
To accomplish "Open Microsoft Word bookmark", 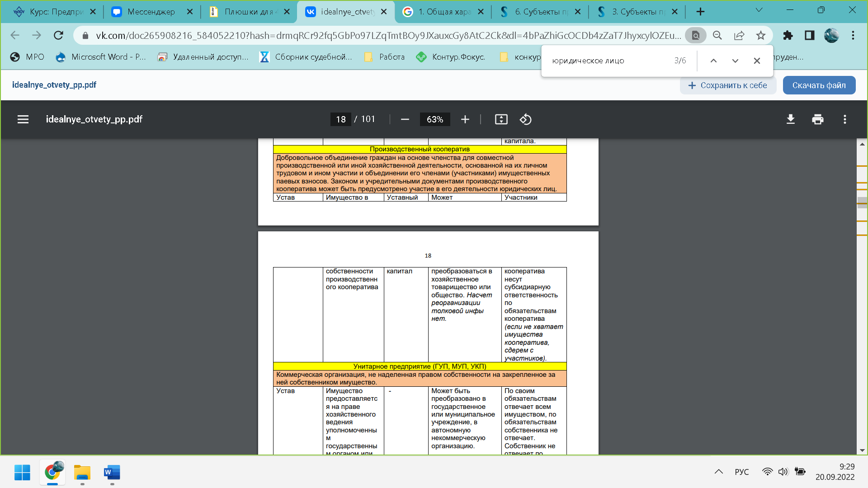I will point(100,57).
